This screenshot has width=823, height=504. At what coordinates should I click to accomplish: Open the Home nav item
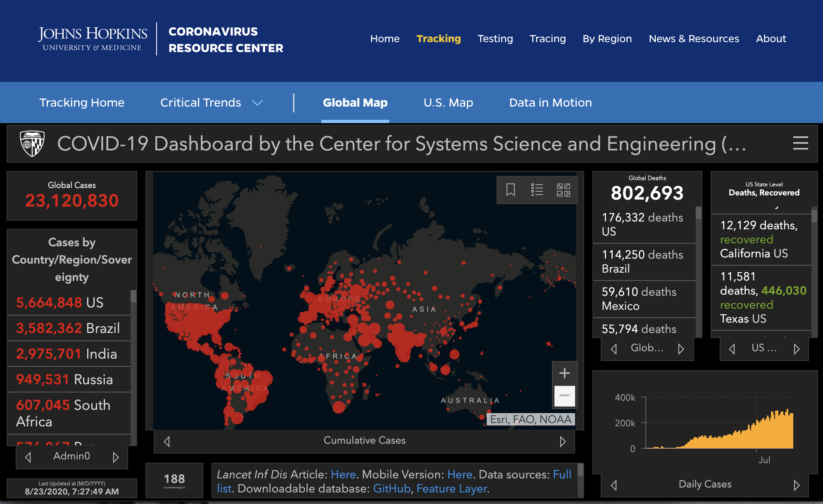click(385, 38)
